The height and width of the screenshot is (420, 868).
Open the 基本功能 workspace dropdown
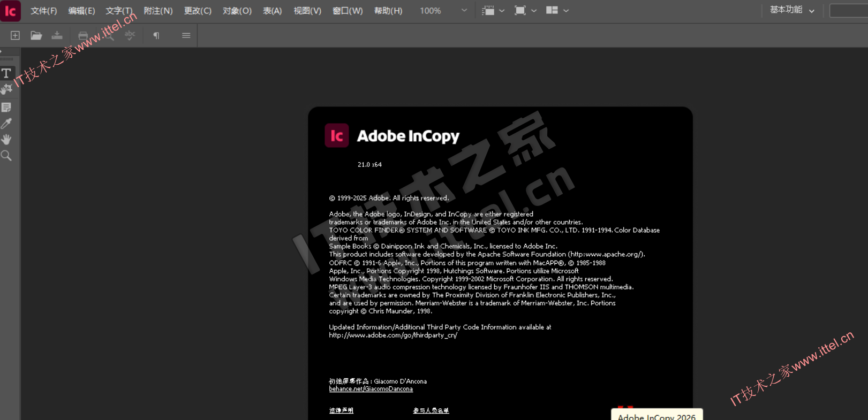[792, 10]
